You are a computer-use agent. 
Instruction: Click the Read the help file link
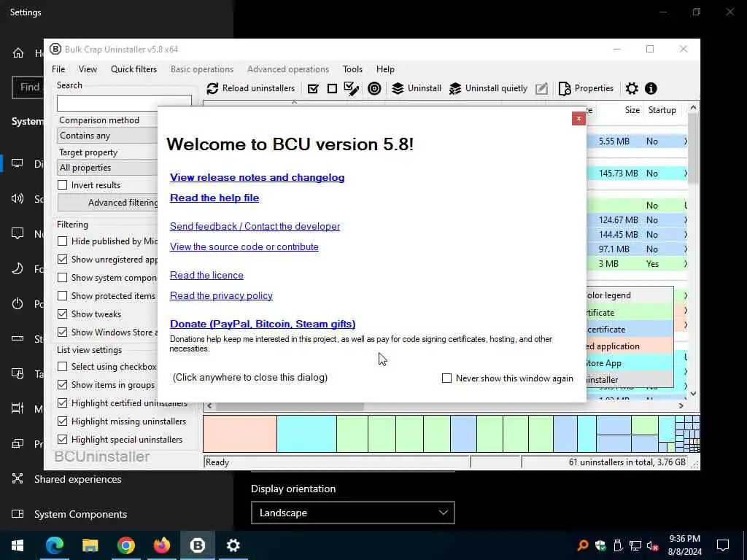214,198
